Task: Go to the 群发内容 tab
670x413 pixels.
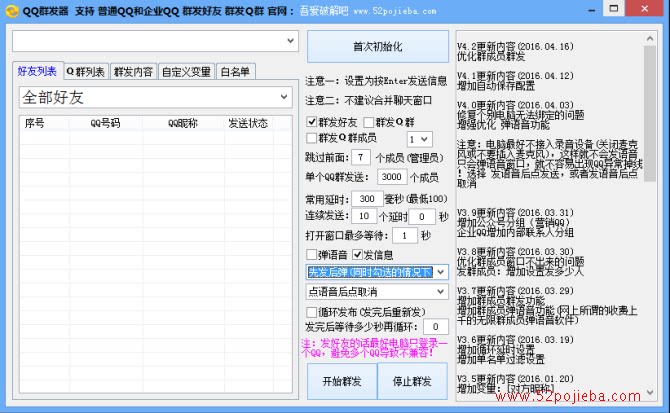Action: click(133, 72)
